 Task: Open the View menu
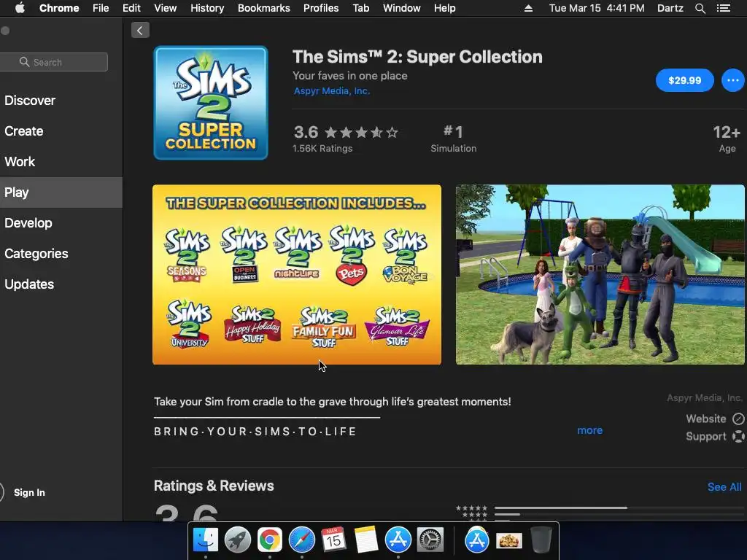click(x=166, y=8)
